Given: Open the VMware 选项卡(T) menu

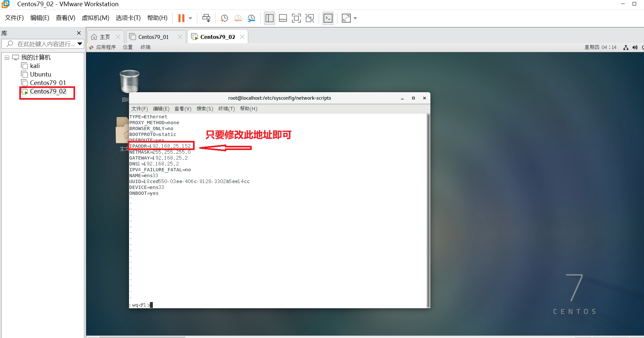Looking at the screenshot, I should coord(128,18).
